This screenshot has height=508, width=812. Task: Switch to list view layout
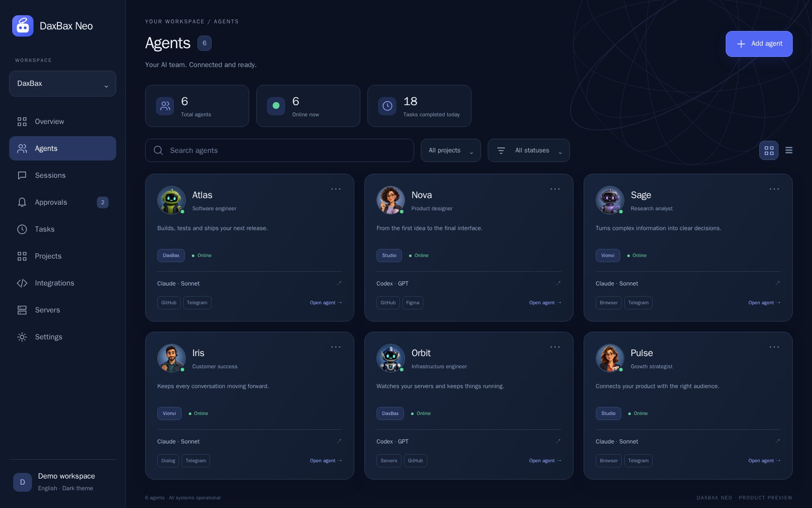[789, 150]
